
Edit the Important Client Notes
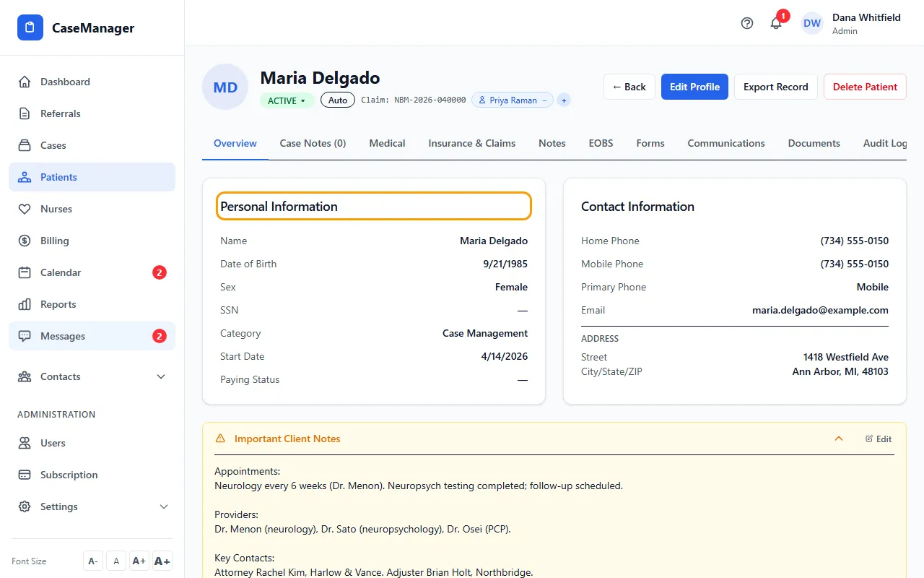point(879,439)
